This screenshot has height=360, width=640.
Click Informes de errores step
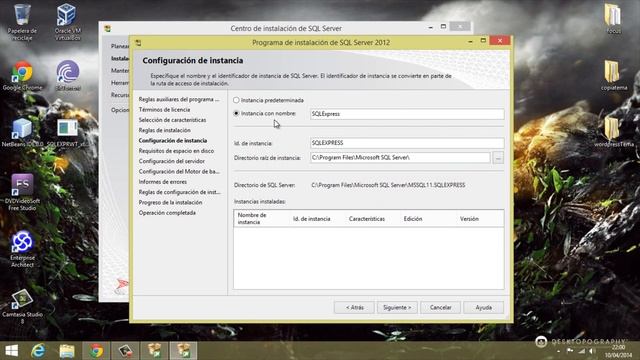tap(162, 182)
